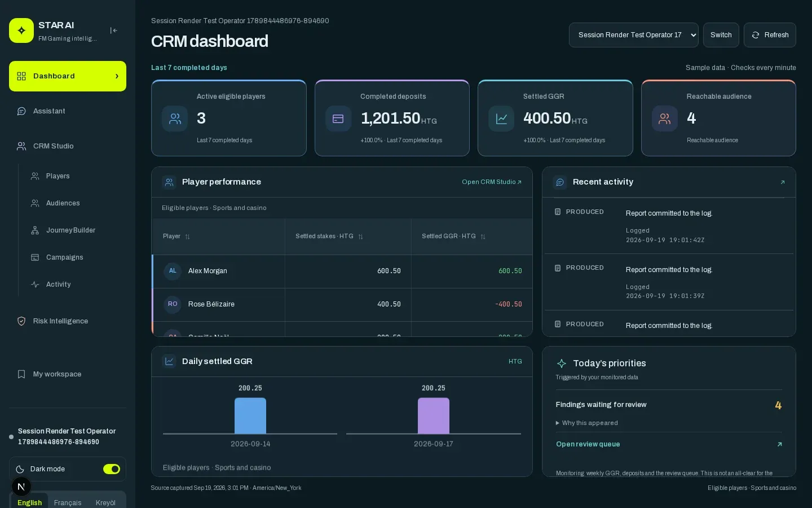Image resolution: width=812 pixels, height=508 pixels.
Task: Switch language to Français
Action: (x=68, y=502)
